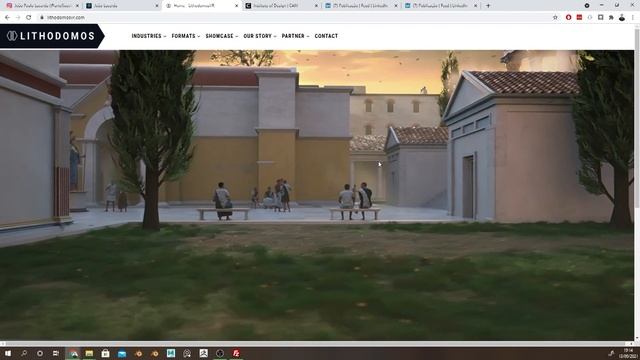Open the FileZilla taskbar icon

click(236, 353)
